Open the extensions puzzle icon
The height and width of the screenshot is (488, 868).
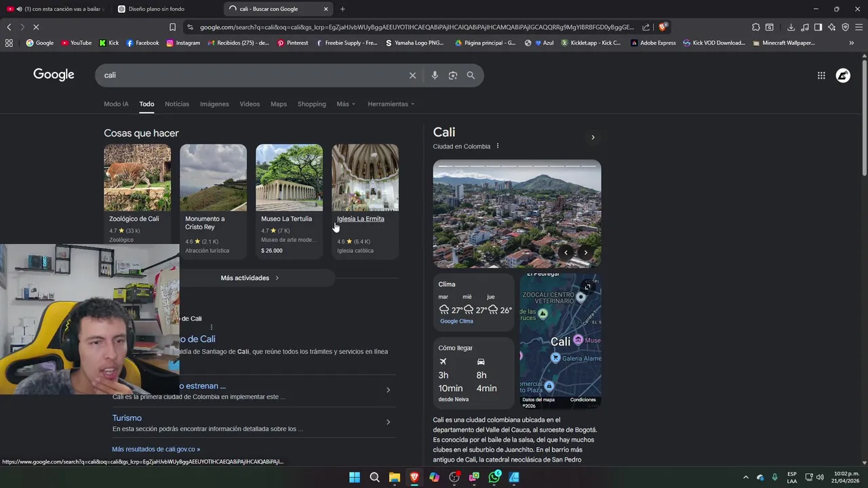click(x=756, y=27)
